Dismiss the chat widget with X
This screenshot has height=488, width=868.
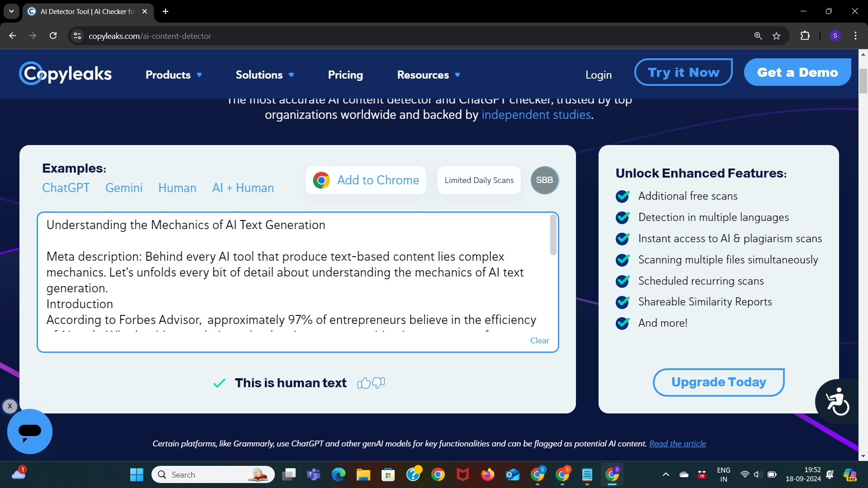pos(10,406)
